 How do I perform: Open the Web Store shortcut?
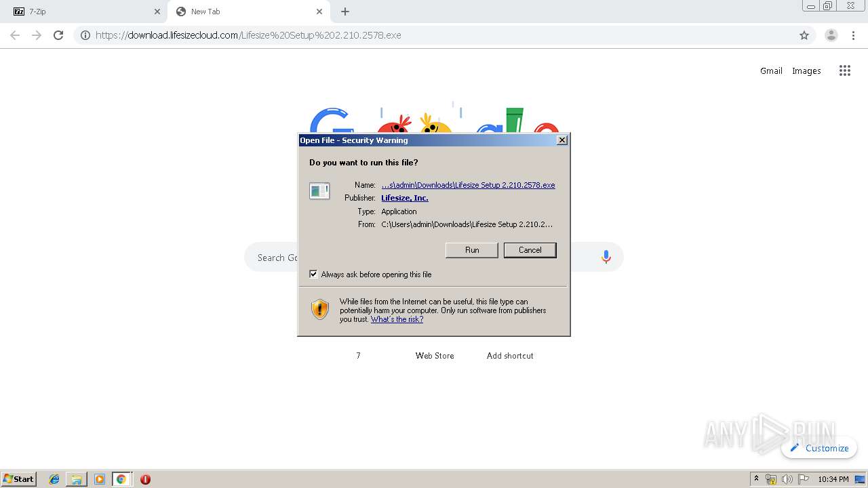[435, 355]
